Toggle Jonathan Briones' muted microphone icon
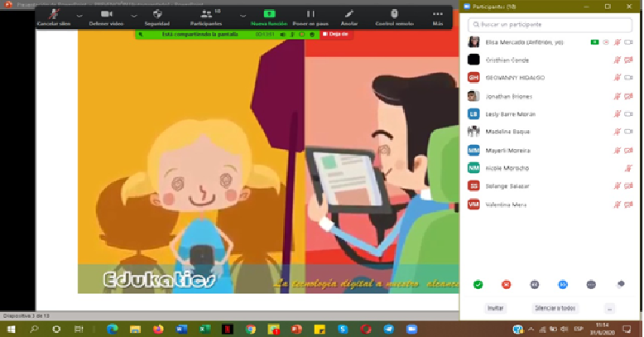Image resolution: width=644 pixels, height=337 pixels. [x=618, y=97]
